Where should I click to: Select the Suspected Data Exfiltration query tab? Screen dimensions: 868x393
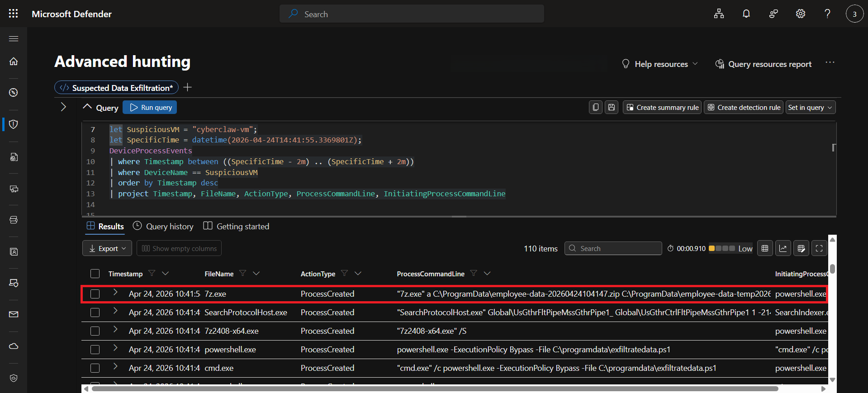[x=117, y=88]
